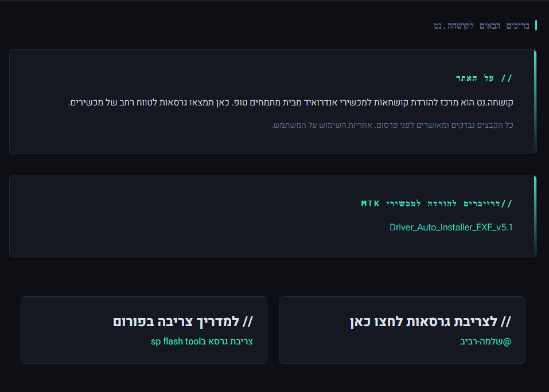549x392 pixels.
Task: Click the double slash before לצריבת גרסאות
Action: pyautogui.click(x=505, y=322)
